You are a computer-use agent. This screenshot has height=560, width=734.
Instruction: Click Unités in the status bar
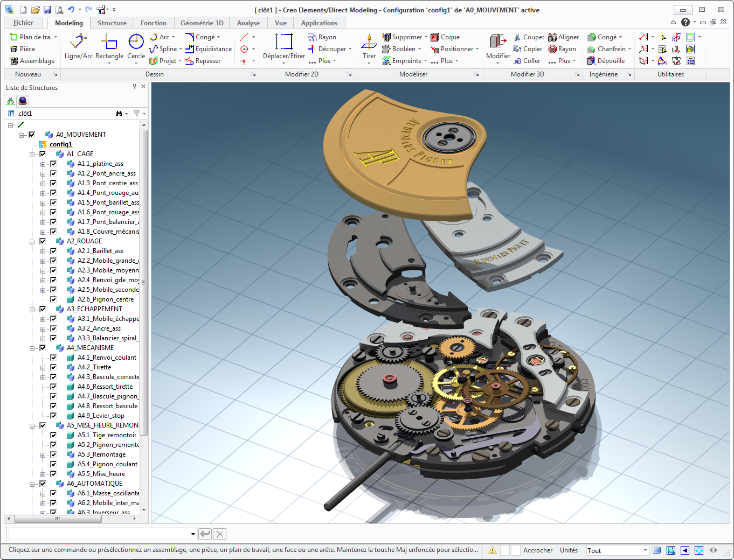pos(569,550)
